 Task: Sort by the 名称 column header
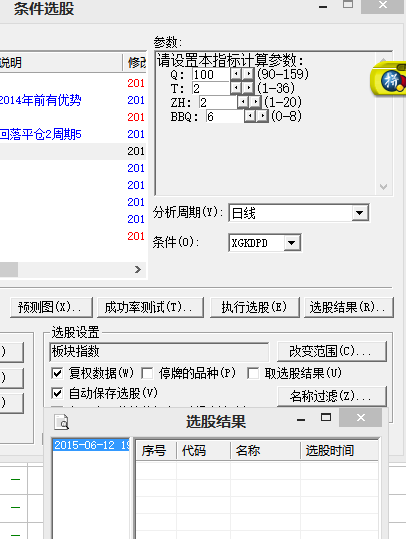(x=265, y=450)
